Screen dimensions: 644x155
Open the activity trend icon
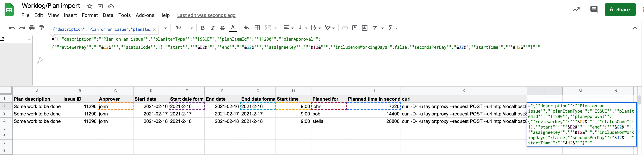click(x=576, y=10)
